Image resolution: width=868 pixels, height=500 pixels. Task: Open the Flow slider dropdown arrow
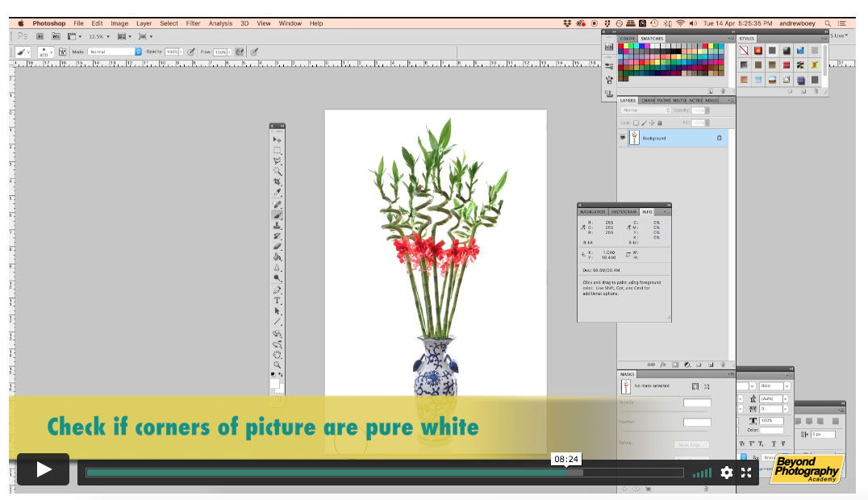229,52
